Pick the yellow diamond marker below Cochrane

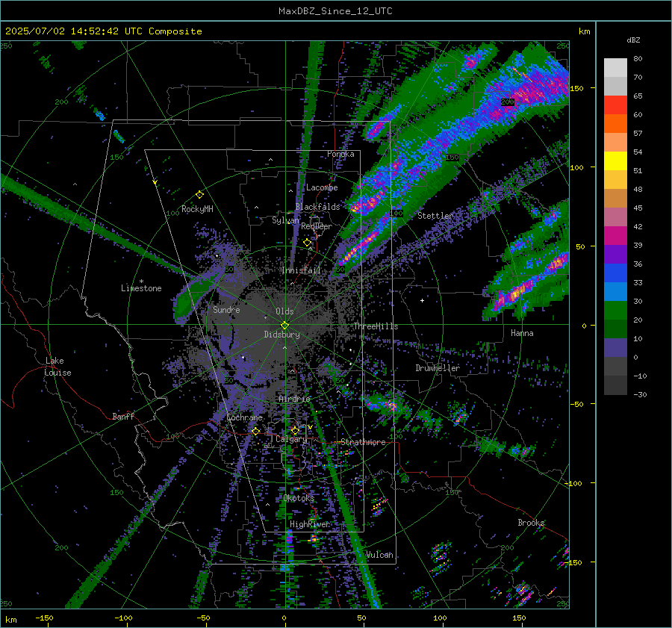[256, 431]
